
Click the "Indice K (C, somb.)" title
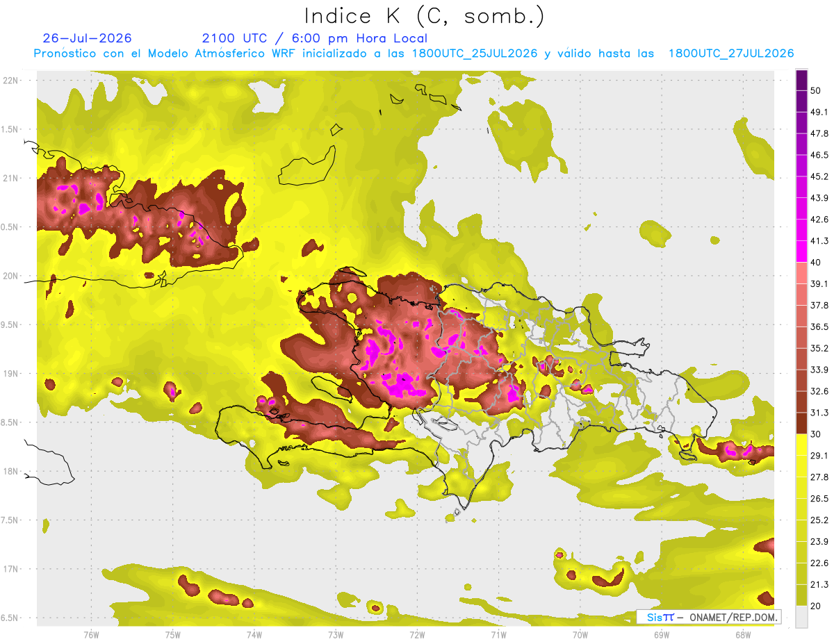coord(425,16)
